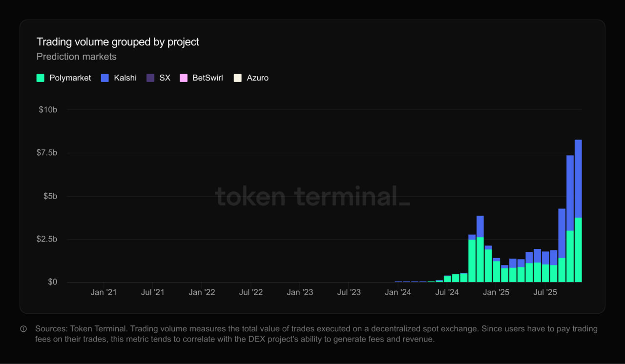The image size is (625, 364).
Task: Click the purple SX legend swatch
Action: click(x=150, y=78)
